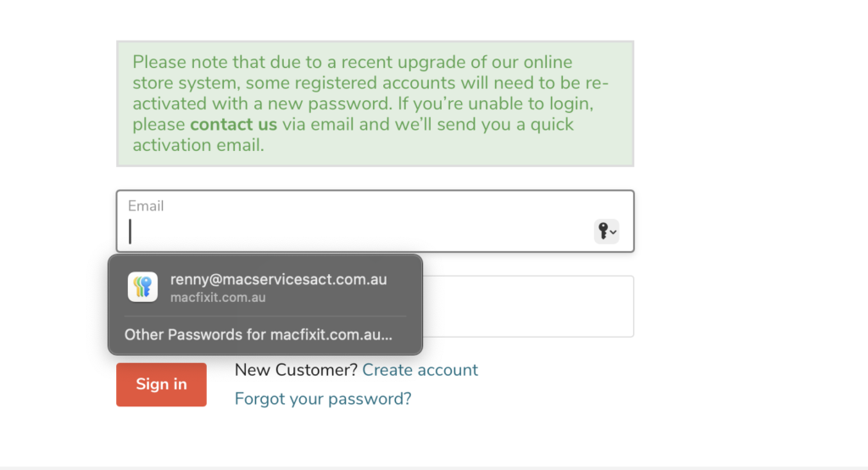Click the Email label inside the field
This screenshot has width=868, height=470.
146,205
